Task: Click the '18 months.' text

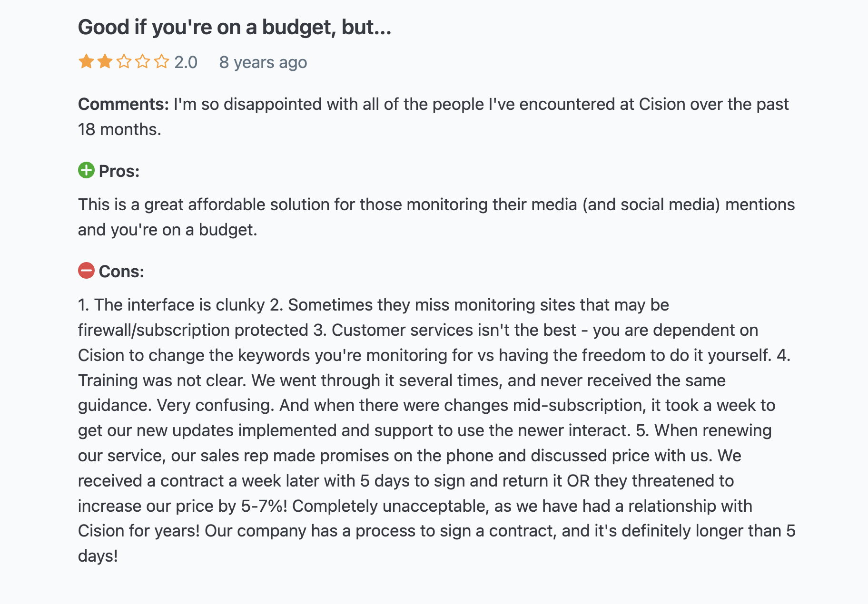Action: pos(119,129)
